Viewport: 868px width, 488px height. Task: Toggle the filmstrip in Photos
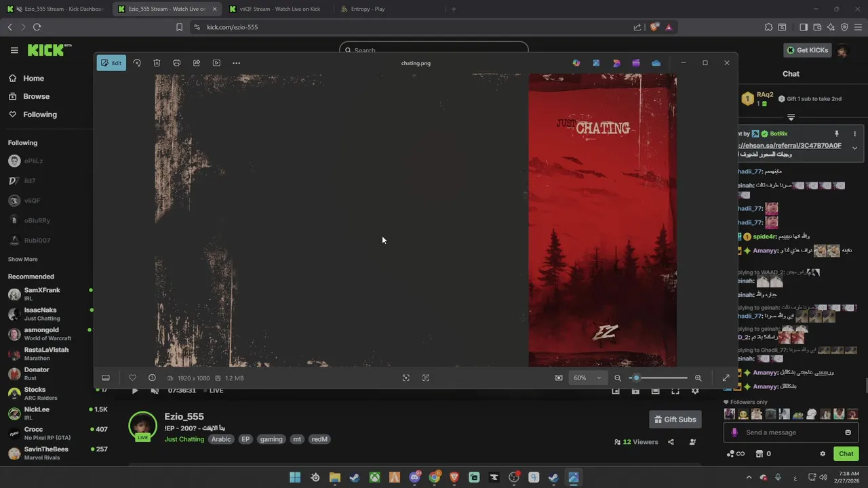pyautogui.click(x=106, y=378)
